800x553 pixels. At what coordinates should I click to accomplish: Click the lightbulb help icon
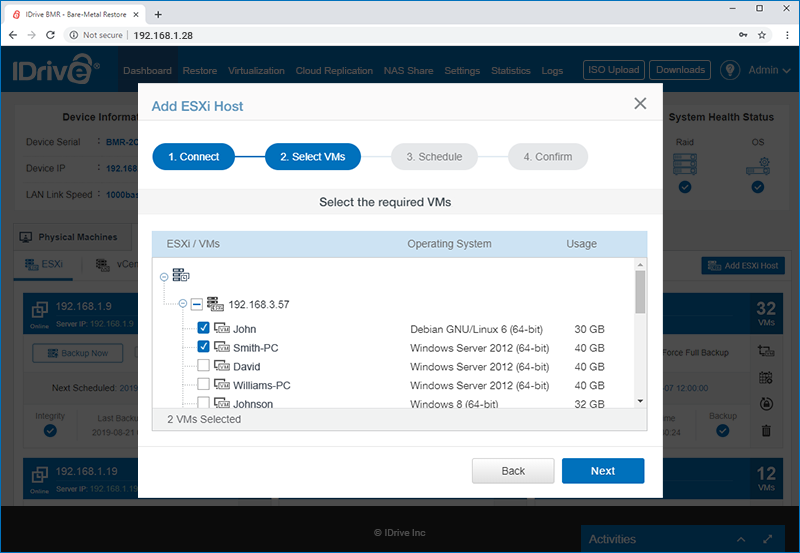coord(730,70)
